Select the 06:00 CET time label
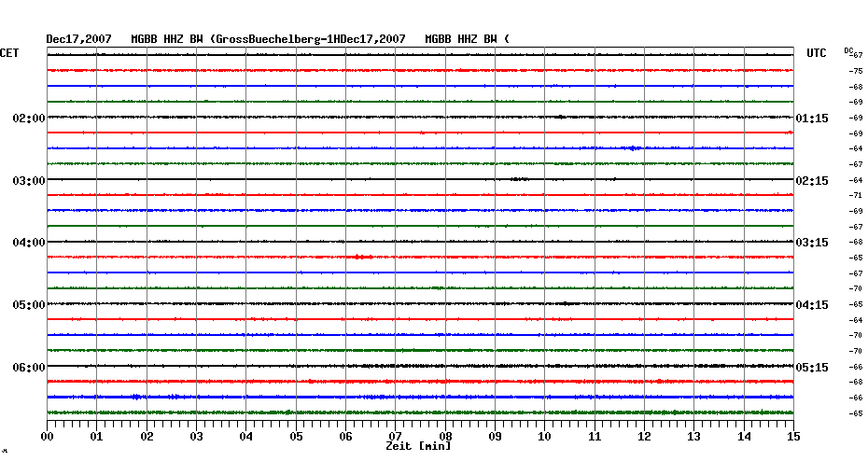The image size is (868, 461). pos(29,368)
